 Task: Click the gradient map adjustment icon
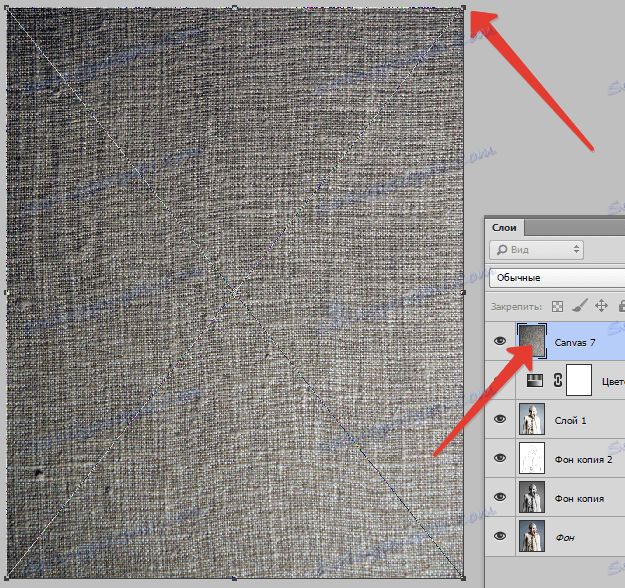[535, 380]
